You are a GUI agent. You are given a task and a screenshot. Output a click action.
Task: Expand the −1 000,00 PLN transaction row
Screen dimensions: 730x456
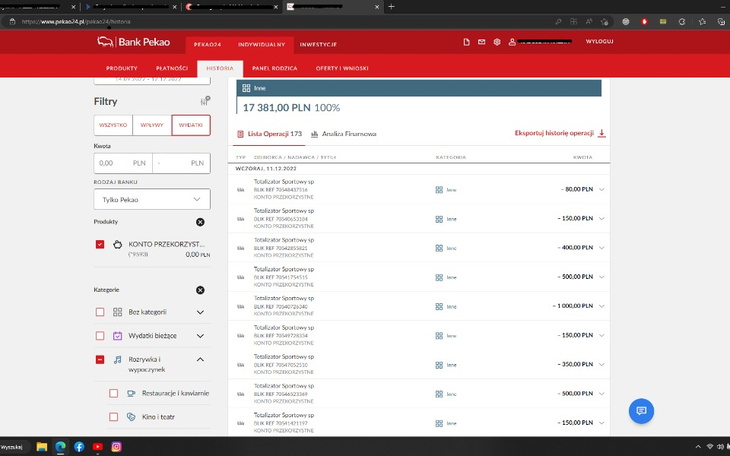[x=602, y=305]
